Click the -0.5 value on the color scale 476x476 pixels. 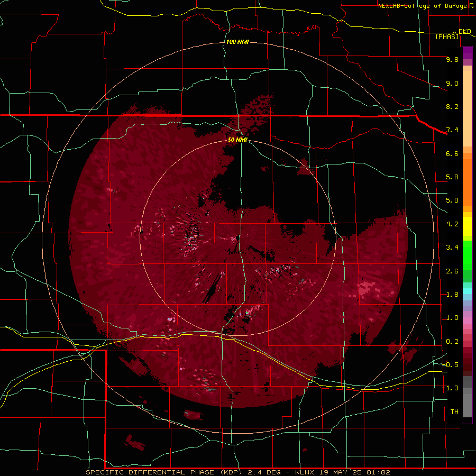[x=450, y=365]
